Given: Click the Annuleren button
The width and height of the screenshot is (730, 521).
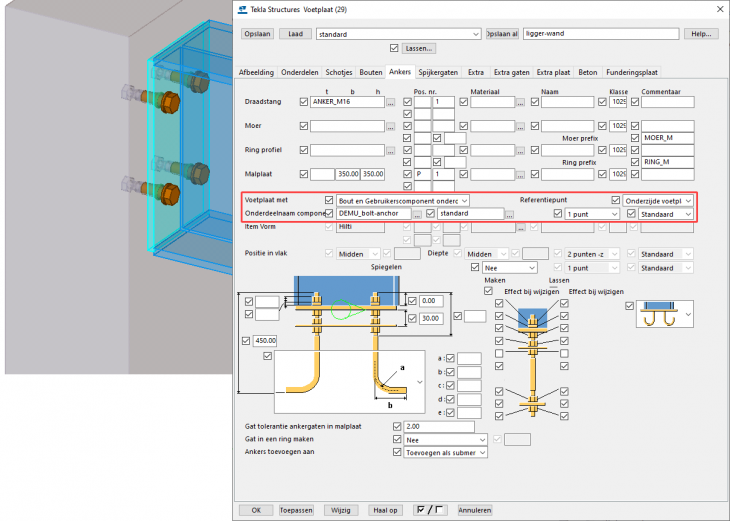Looking at the screenshot, I should coord(474,510).
